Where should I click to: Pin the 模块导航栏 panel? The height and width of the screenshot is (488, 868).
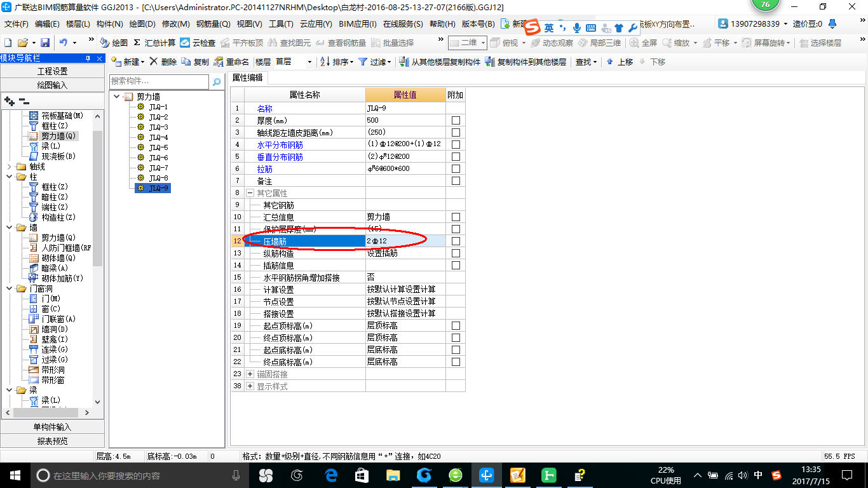coord(88,58)
